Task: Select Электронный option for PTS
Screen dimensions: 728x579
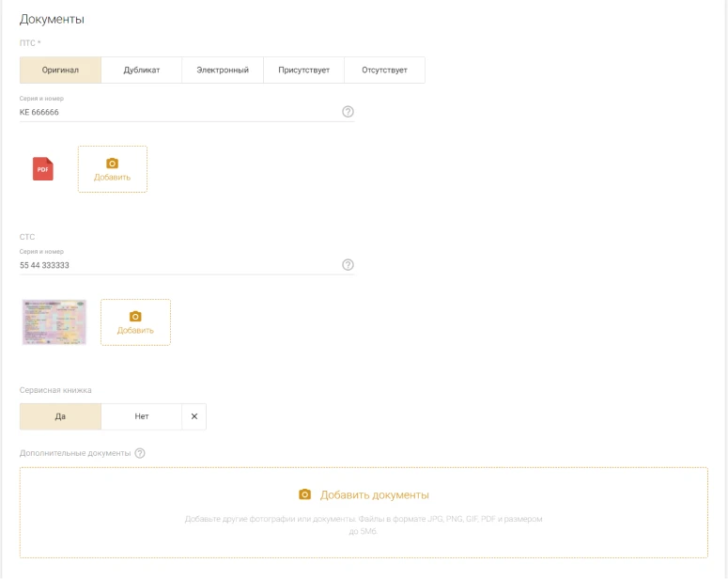Action: coord(223,70)
